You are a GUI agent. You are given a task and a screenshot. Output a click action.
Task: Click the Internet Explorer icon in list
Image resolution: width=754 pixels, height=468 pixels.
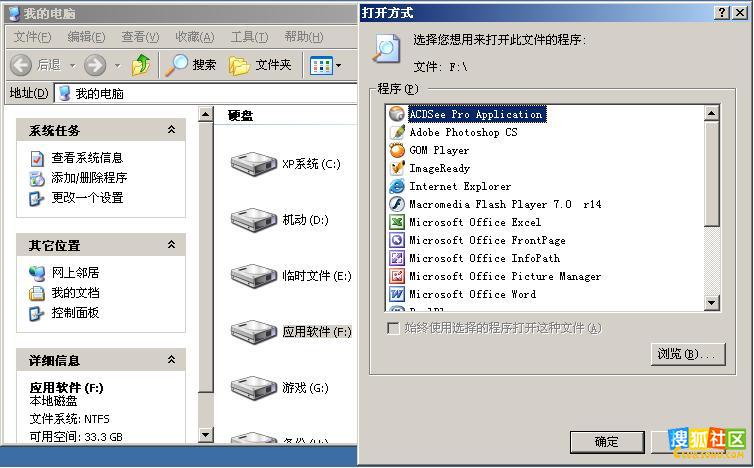coord(397,186)
